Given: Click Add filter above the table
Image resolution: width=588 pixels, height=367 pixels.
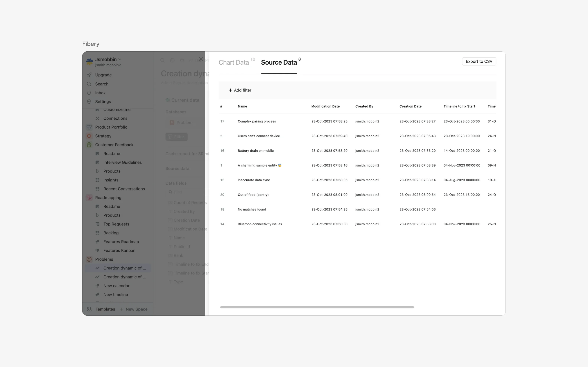Looking at the screenshot, I should pyautogui.click(x=240, y=90).
